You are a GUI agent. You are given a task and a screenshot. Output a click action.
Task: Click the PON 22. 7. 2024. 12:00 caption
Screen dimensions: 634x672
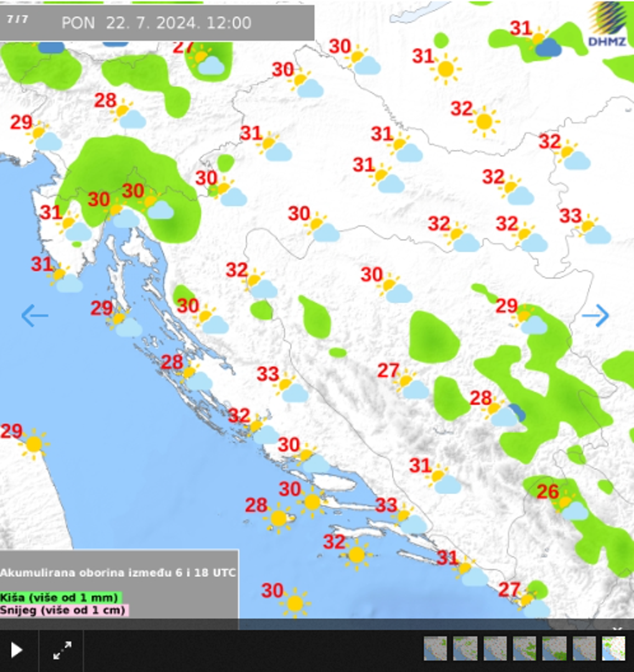coord(156,23)
